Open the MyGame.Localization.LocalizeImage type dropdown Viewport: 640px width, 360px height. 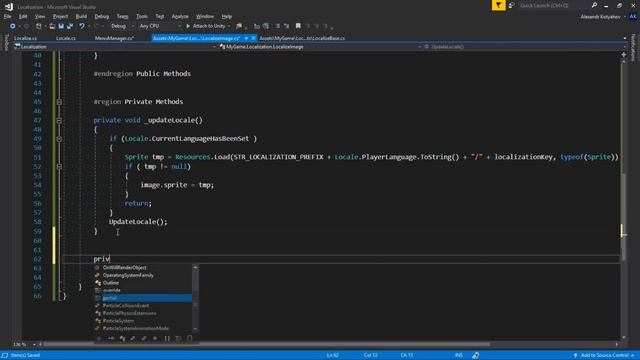point(320,47)
